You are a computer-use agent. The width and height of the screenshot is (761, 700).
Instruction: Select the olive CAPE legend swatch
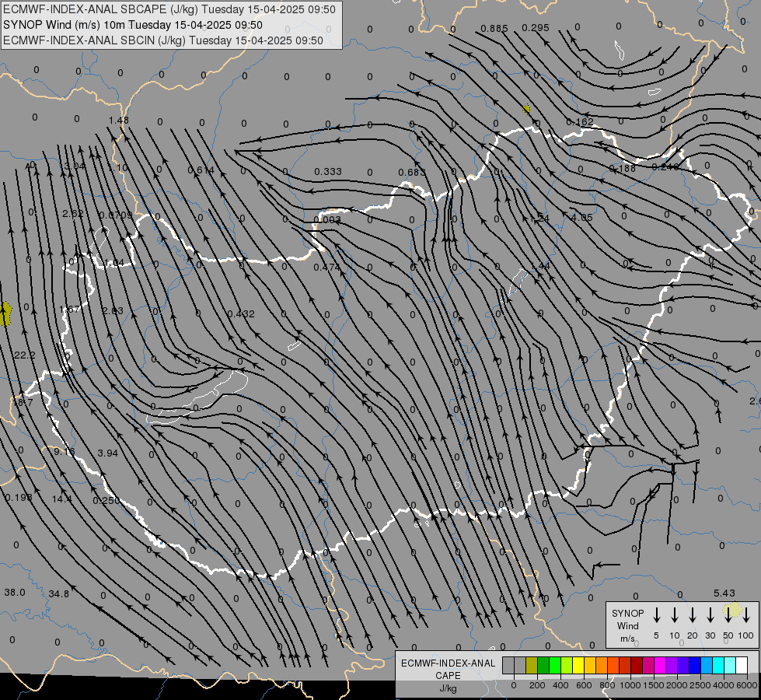point(532,666)
